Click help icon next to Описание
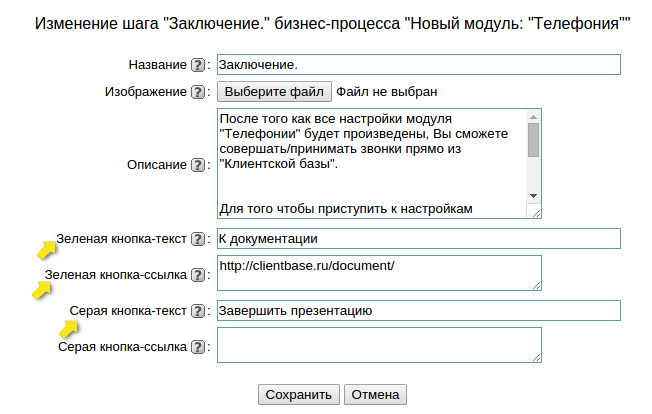This screenshot has width=652, height=414. pos(198,164)
